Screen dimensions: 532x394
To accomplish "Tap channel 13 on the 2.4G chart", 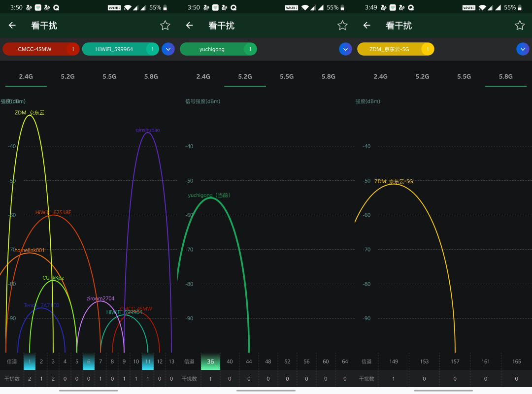I will (x=171, y=361).
